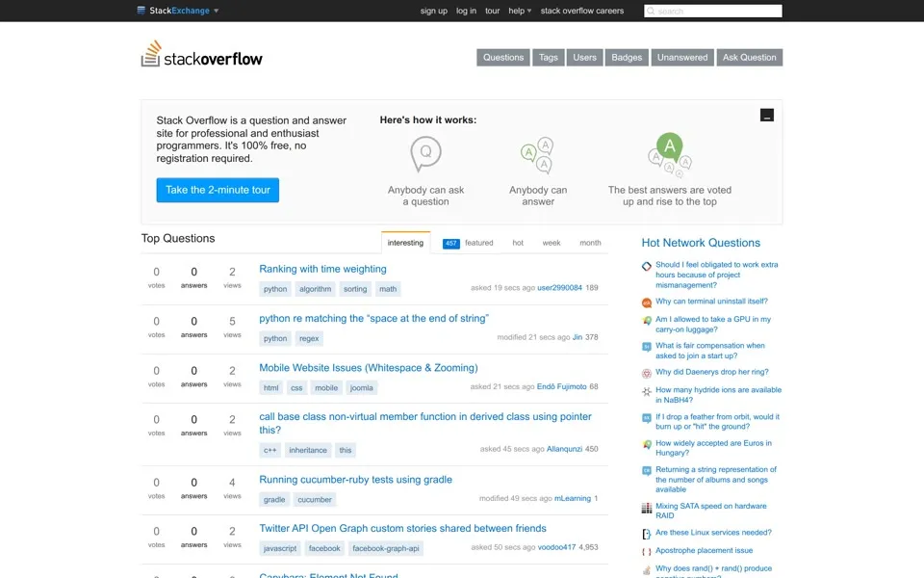The width and height of the screenshot is (924, 578).
Task: Open question about python re matching space
Action: coord(374,319)
